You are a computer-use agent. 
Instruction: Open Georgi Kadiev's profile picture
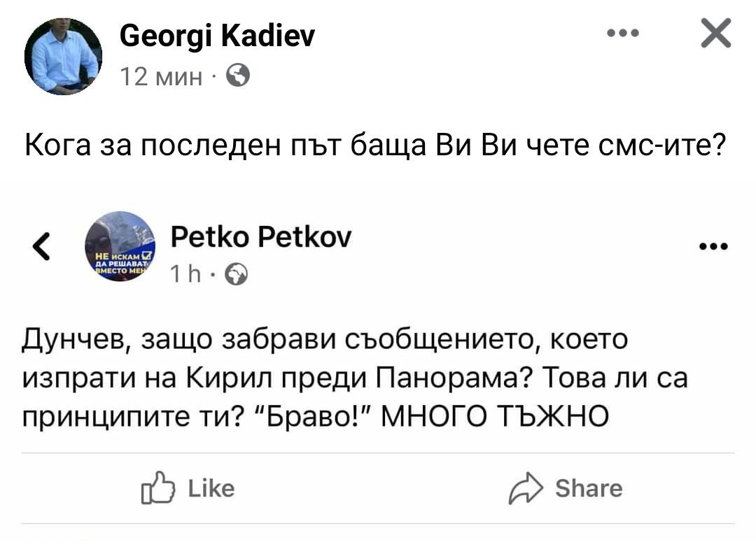(x=63, y=56)
